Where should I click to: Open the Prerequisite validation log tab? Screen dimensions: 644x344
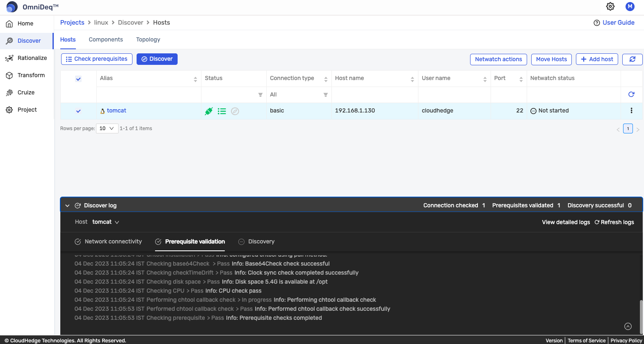point(190,242)
